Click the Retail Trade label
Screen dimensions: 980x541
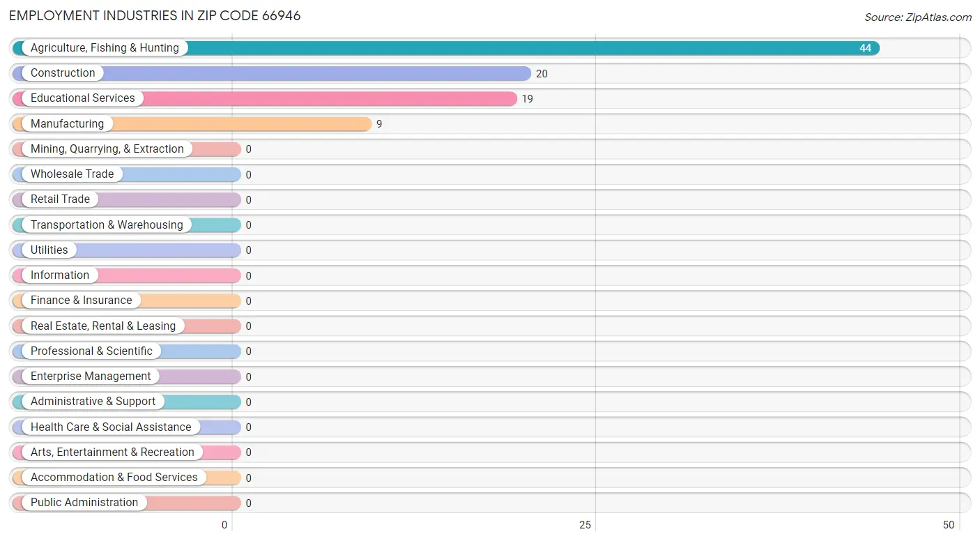pyautogui.click(x=60, y=199)
